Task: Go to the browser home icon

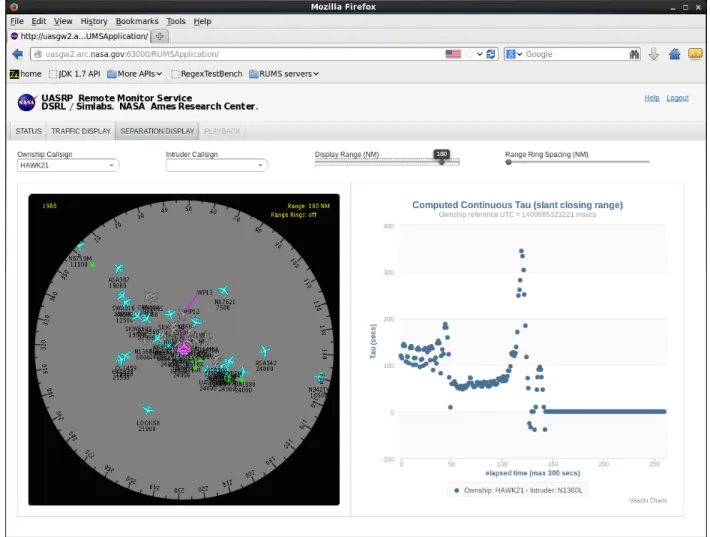Action: point(674,54)
